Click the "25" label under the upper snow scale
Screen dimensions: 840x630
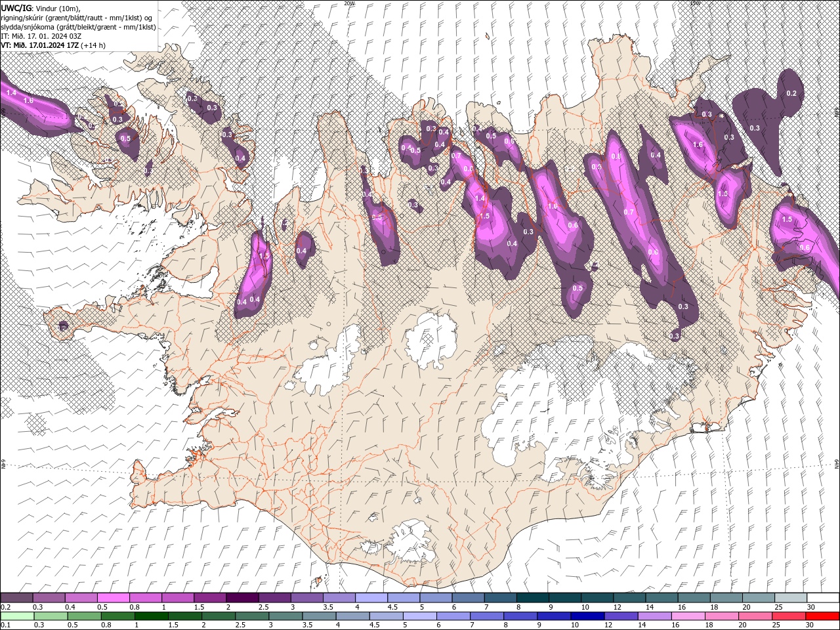coord(778,607)
